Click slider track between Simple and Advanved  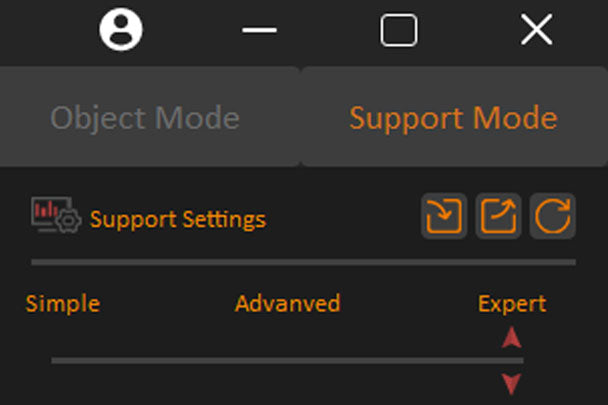(x=171, y=361)
